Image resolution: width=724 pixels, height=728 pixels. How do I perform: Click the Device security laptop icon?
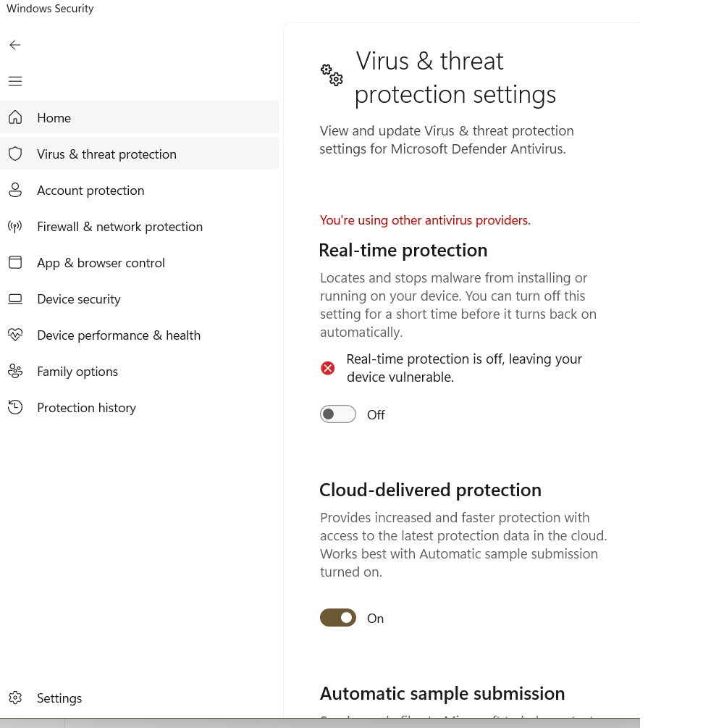tap(15, 298)
